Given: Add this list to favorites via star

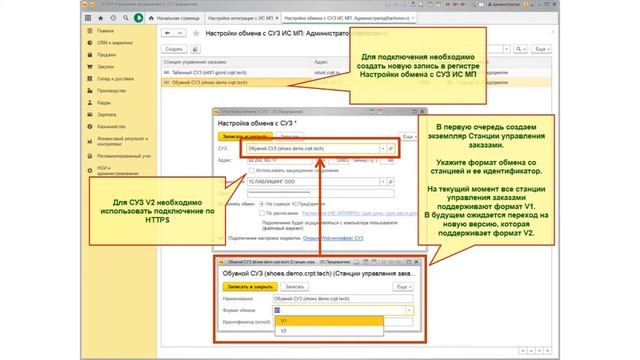Looking at the screenshot, I should click(x=196, y=33).
